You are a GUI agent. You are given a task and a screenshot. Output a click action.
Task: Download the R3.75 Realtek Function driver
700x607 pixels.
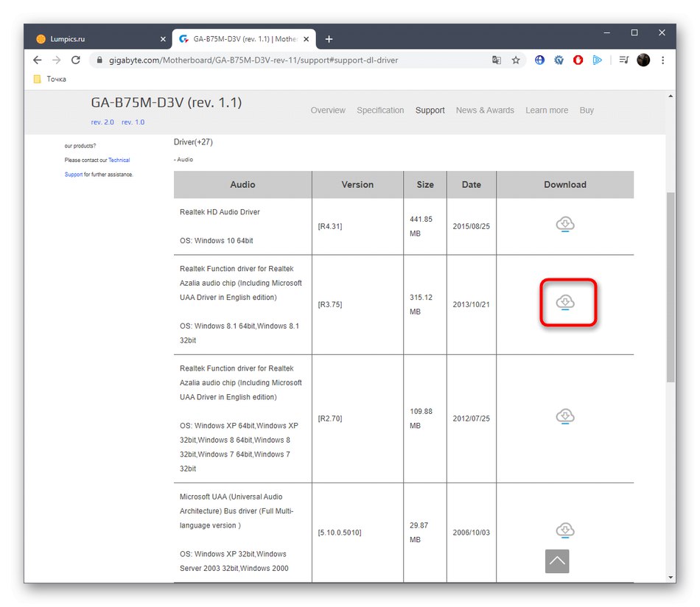(564, 303)
